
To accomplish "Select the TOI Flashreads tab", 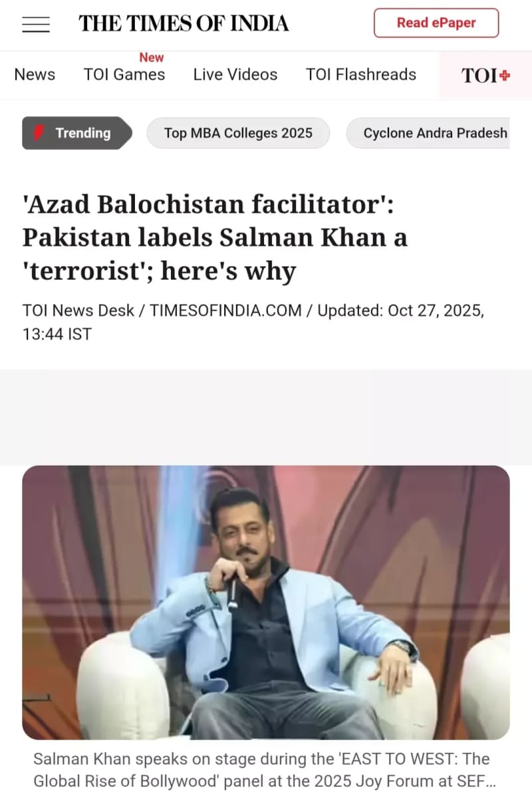I will [361, 74].
